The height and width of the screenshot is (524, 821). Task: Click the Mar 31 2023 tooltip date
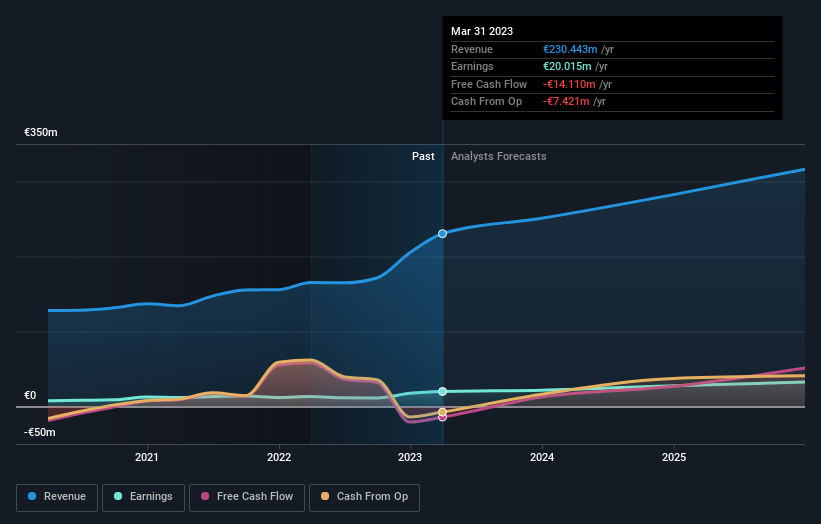482,31
